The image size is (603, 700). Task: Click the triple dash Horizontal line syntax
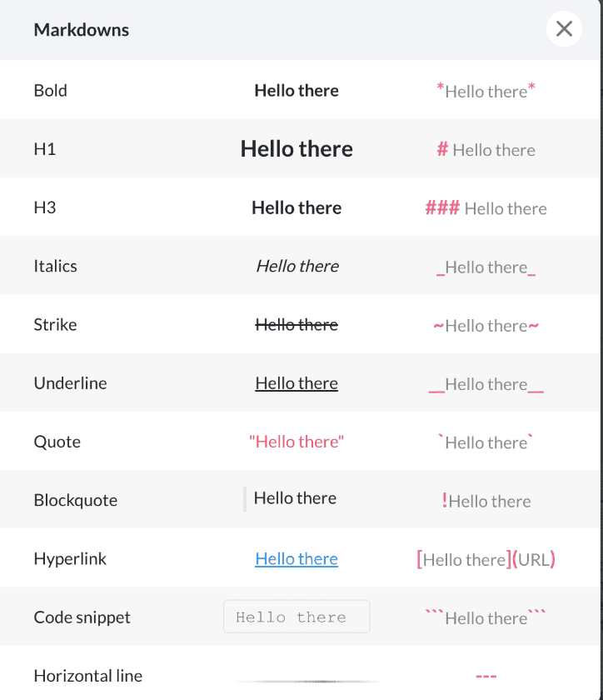[486, 677]
